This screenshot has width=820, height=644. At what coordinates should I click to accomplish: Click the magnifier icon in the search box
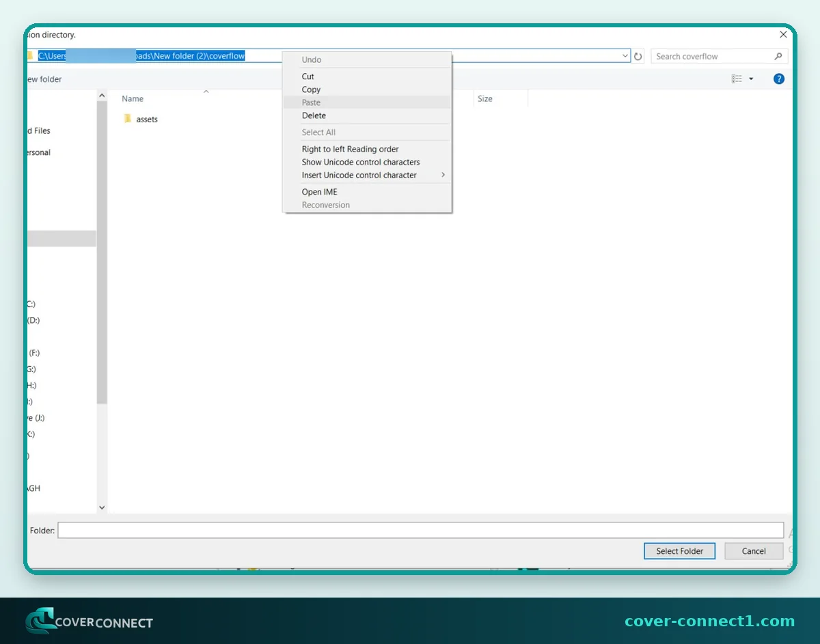[778, 57]
